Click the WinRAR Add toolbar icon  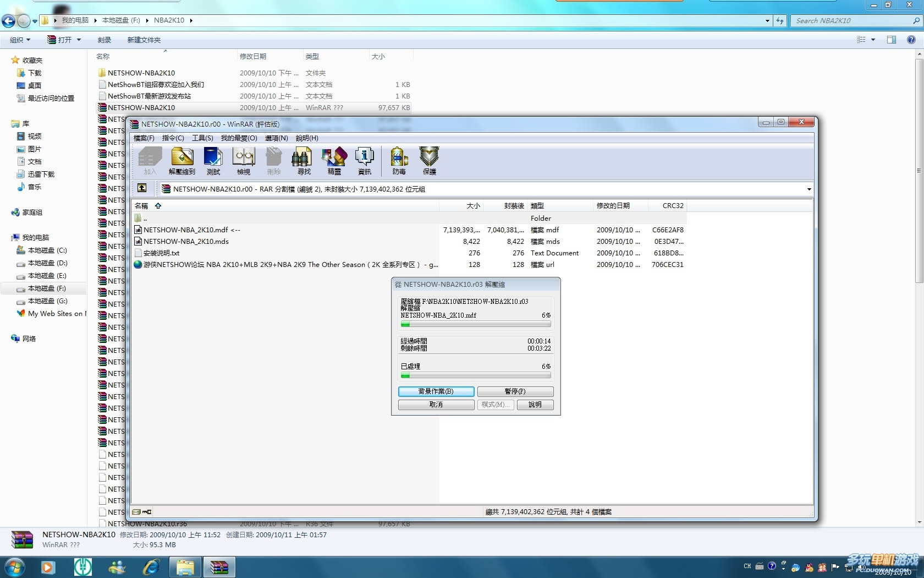[150, 161]
